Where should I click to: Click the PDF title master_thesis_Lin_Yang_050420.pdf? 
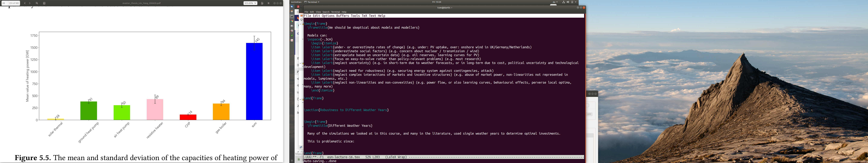pos(142,3)
